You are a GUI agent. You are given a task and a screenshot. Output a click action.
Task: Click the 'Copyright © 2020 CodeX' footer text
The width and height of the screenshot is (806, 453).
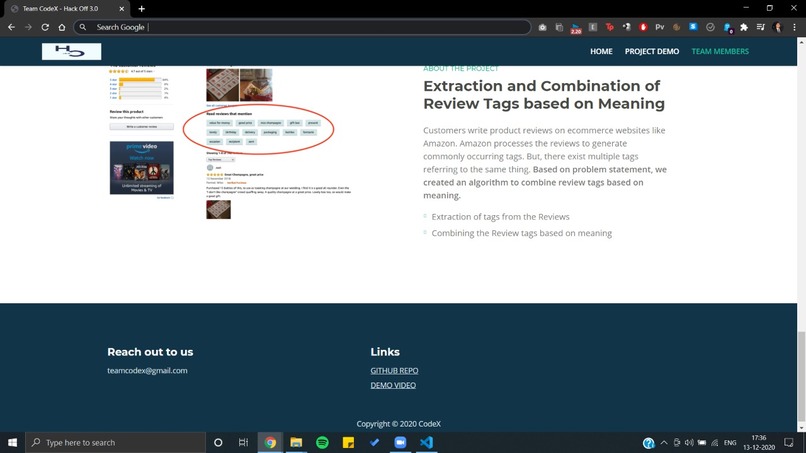[398, 424]
